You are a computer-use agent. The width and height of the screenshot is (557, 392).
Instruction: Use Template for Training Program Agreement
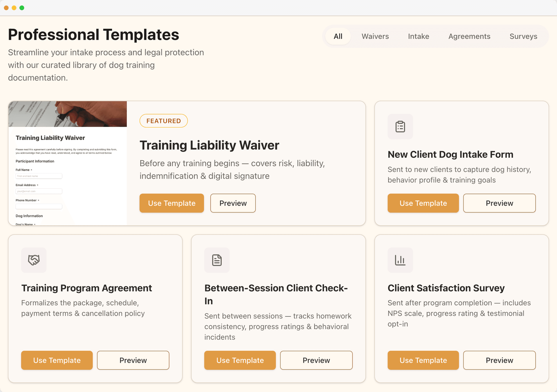[57, 360]
